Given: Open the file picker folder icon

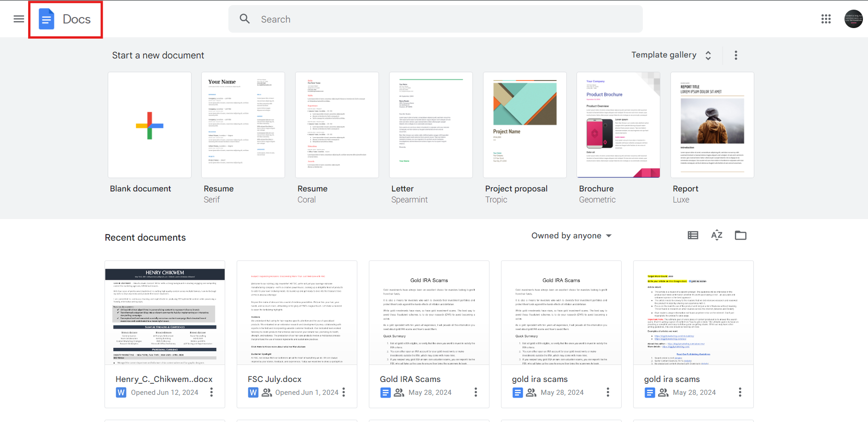Looking at the screenshot, I should tap(741, 236).
